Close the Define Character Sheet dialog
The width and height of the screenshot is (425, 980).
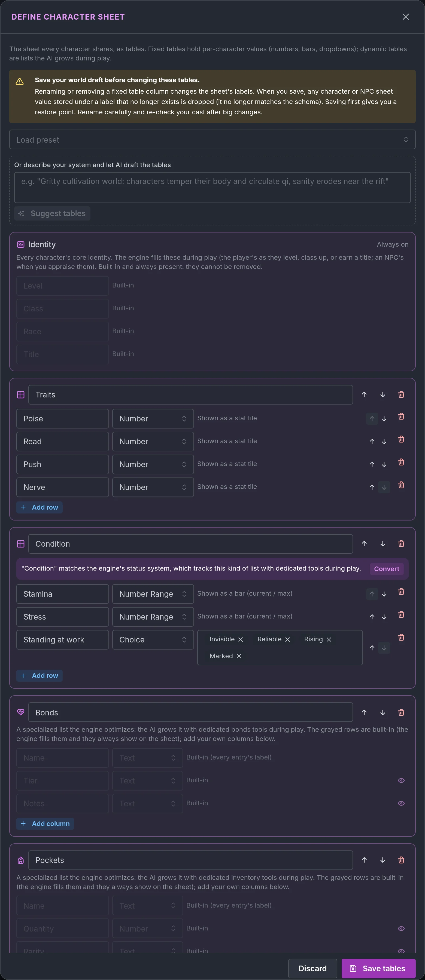coord(406,17)
